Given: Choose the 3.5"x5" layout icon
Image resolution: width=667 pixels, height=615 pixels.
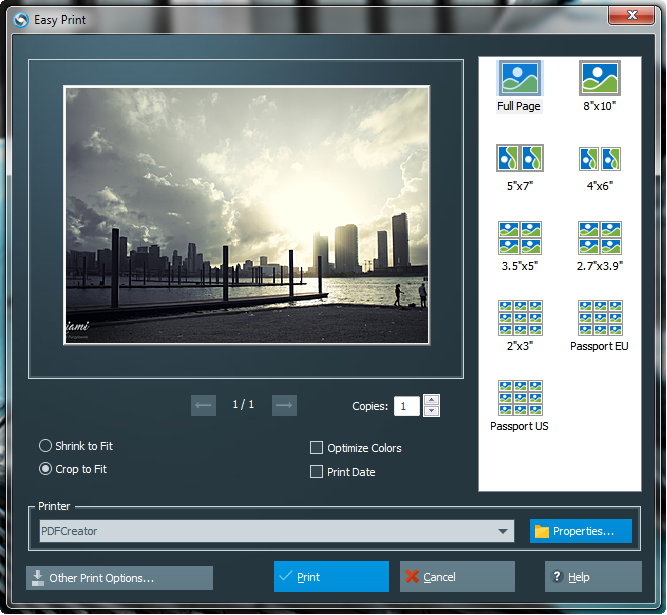Looking at the screenshot, I should coord(519,238).
